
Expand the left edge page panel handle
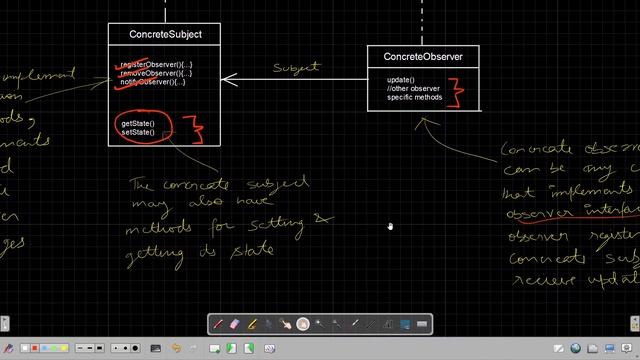[x=4, y=324]
